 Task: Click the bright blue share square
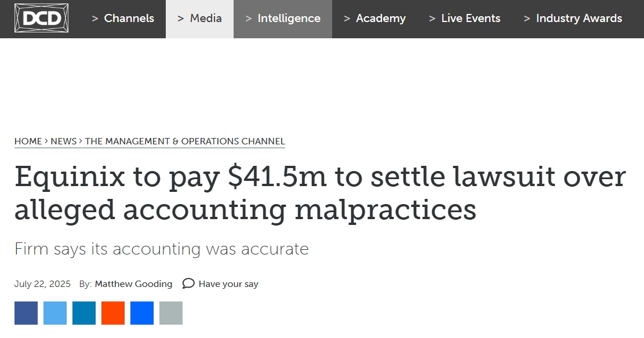click(x=142, y=313)
